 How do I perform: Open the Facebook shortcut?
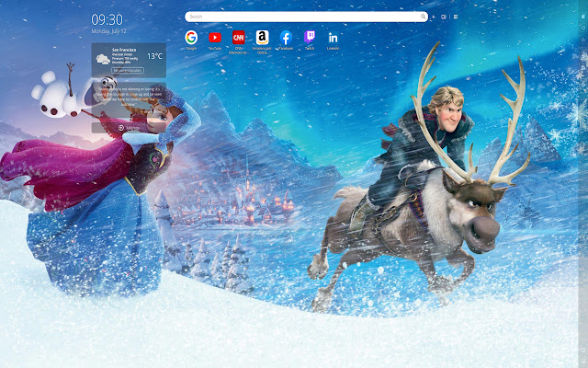click(x=286, y=38)
